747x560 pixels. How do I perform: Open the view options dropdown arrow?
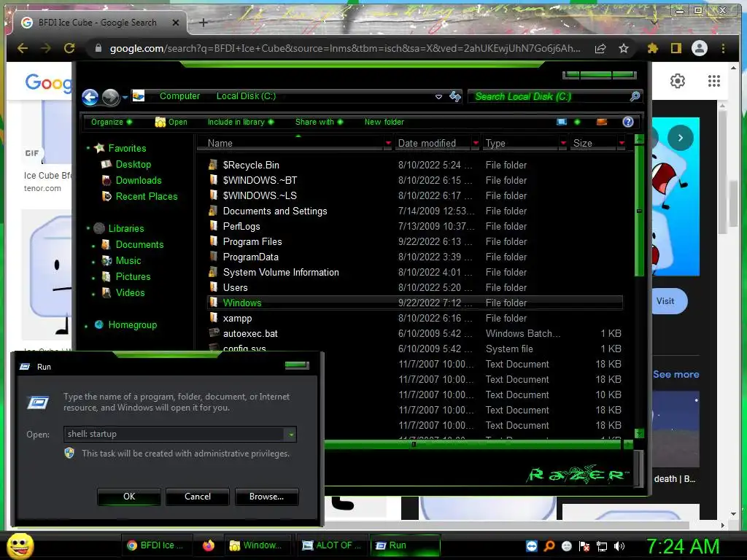point(578,122)
